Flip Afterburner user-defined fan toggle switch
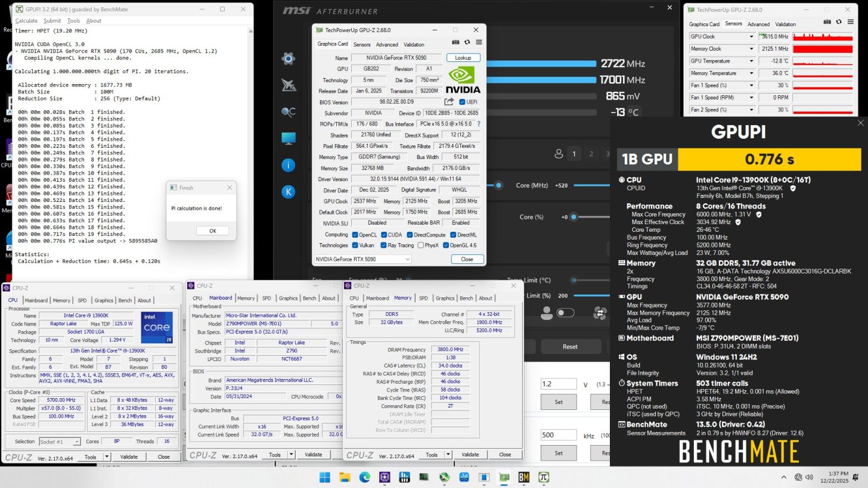868x488 pixels. [x=565, y=312]
